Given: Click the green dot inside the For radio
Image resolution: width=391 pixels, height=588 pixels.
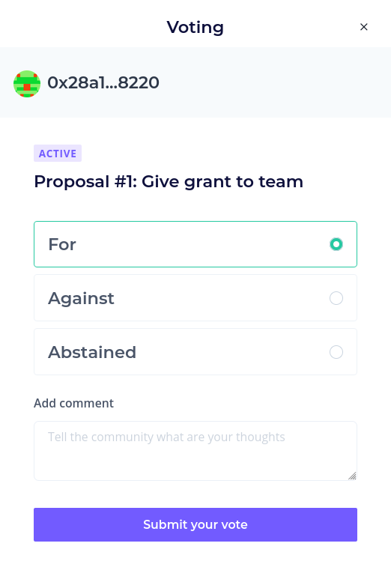Looking at the screenshot, I should [336, 244].
